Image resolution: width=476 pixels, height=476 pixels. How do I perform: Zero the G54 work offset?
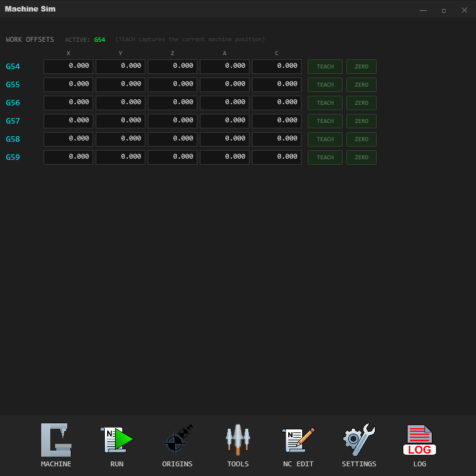pos(362,67)
